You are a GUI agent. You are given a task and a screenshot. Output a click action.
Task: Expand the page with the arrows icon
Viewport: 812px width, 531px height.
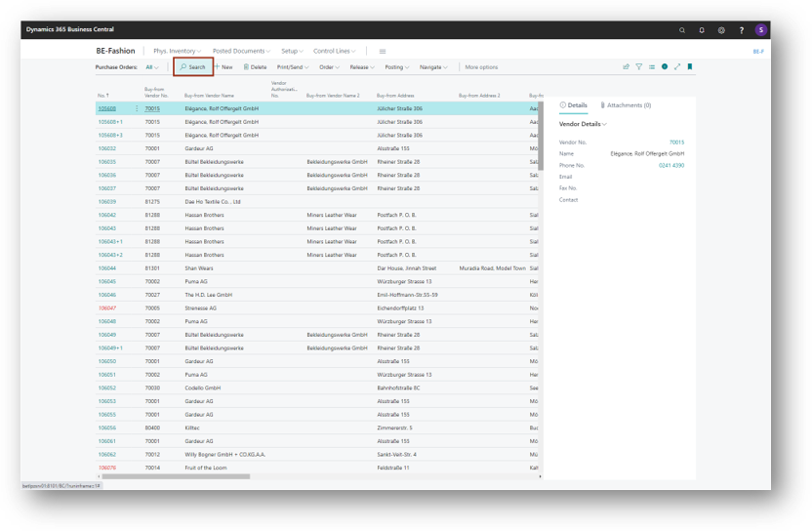[x=677, y=66]
